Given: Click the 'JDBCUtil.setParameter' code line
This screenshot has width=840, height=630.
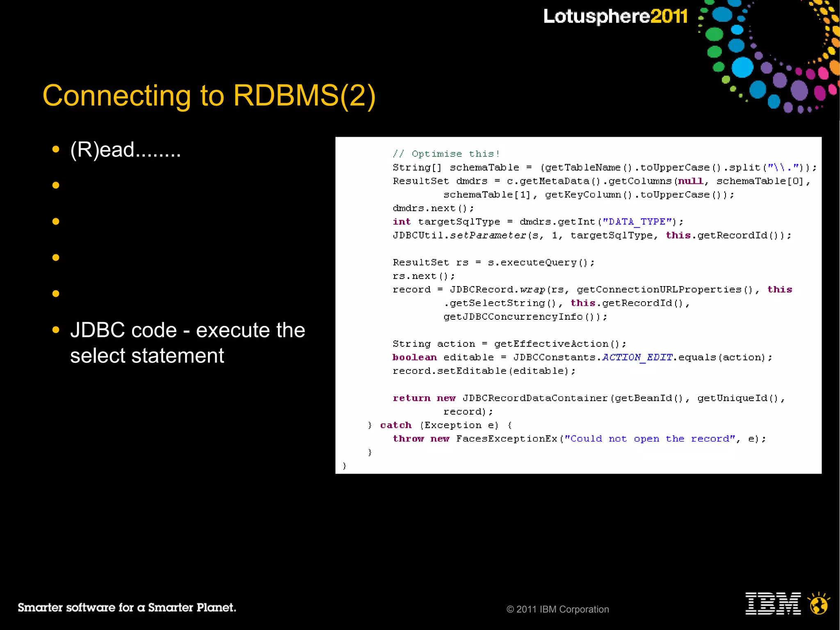Looking at the screenshot, I should (x=592, y=235).
